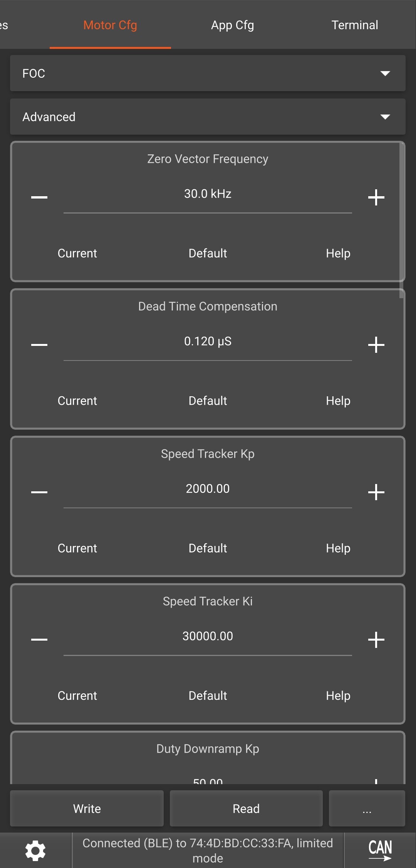Viewport: 416px width, 868px height.
Task: Increase Zero Vector Frequency with plus icon
Action: [376, 197]
